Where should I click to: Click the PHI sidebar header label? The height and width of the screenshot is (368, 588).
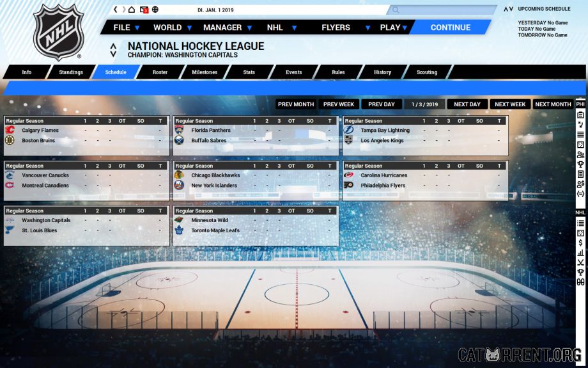click(x=580, y=104)
